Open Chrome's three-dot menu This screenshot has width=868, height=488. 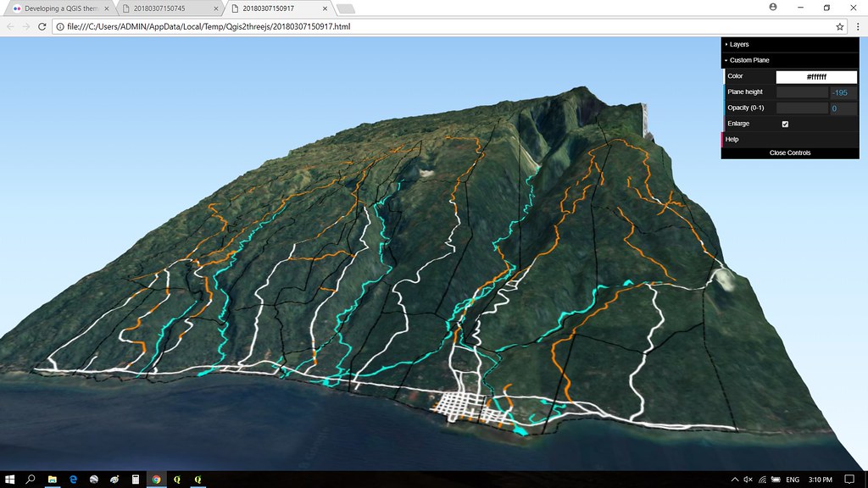(x=858, y=26)
